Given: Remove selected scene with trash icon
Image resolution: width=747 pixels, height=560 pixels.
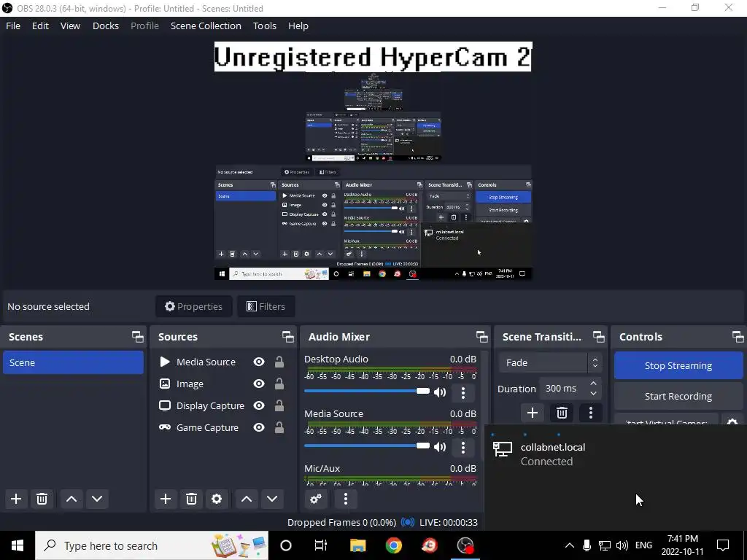Looking at the screenshot, I should [x=42, y=499].
